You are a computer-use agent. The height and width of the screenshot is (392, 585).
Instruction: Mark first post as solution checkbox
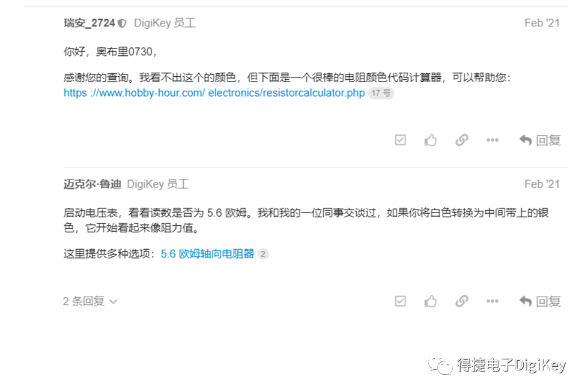pos(401,140)
